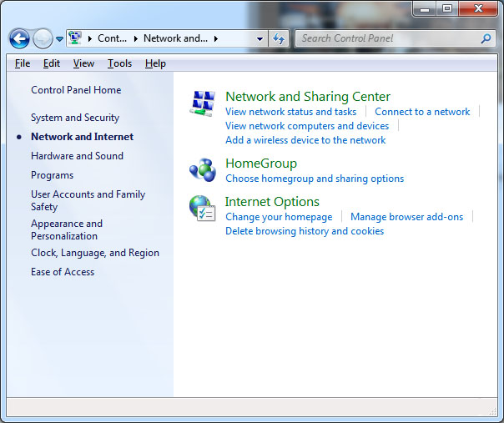Viewport: 504px width, 423px height.
Task: Open the File menu
Action: coord(23,63)
